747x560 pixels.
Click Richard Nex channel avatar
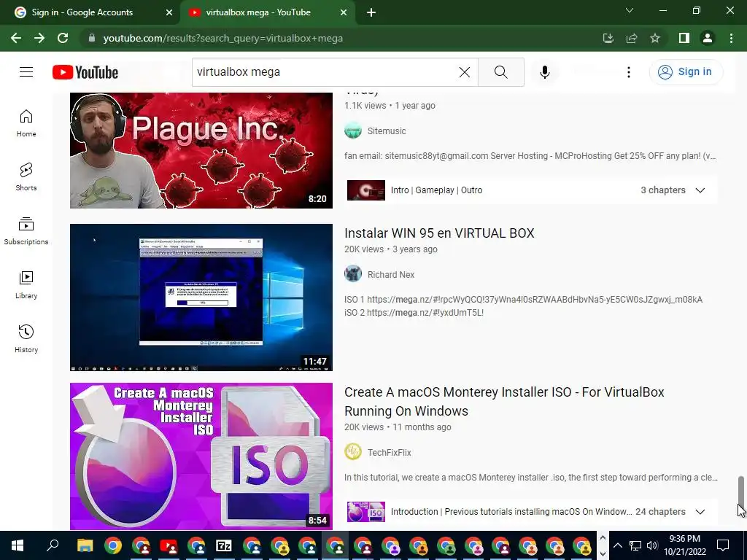click(353, 274)
